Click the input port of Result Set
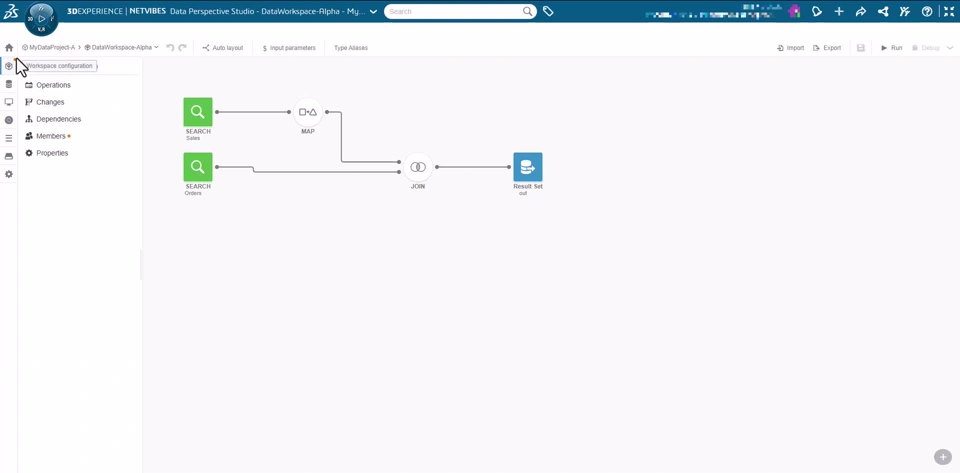 click(509, 167)
